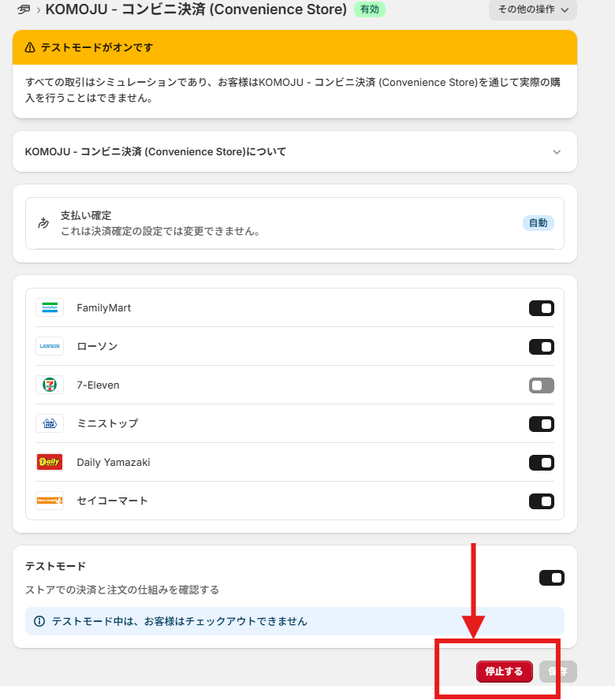Disable the セイコーマート toggle

click(542, 501)
